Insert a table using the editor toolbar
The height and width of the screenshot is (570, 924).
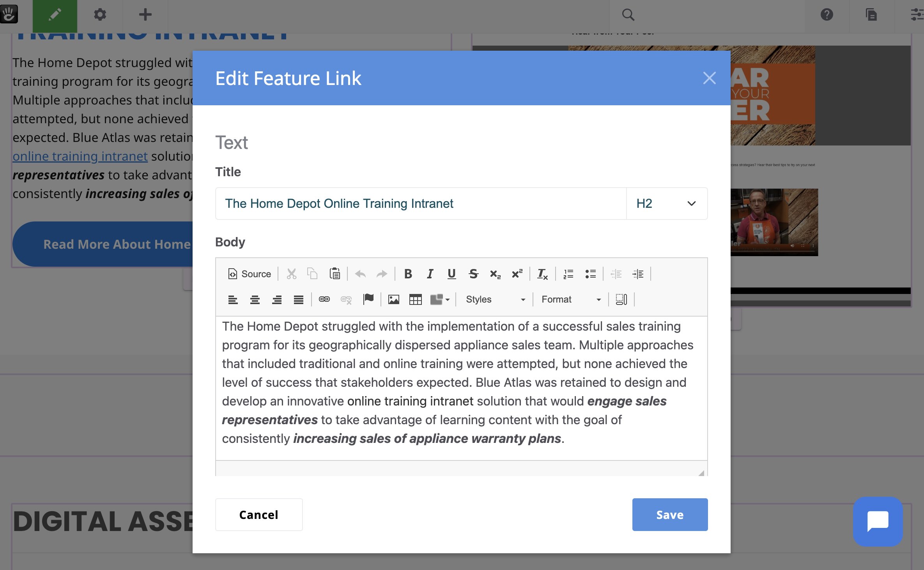[x=416, y=299]
